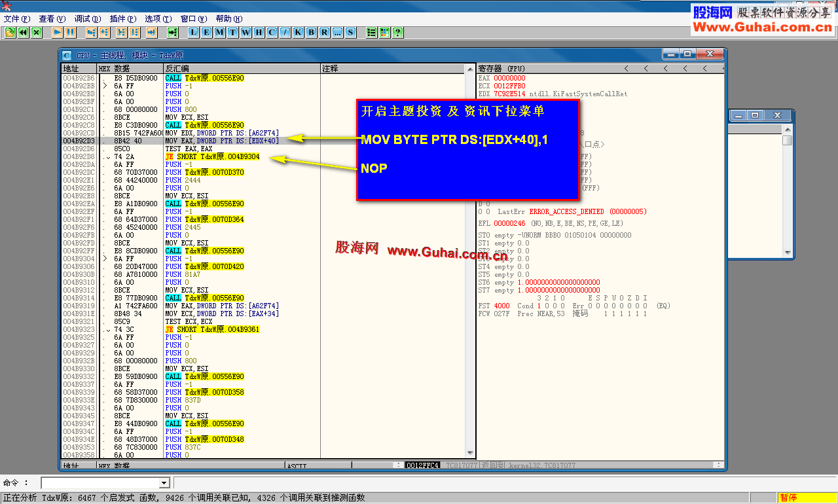Click the Debugging options list icon

click(372, 32)
